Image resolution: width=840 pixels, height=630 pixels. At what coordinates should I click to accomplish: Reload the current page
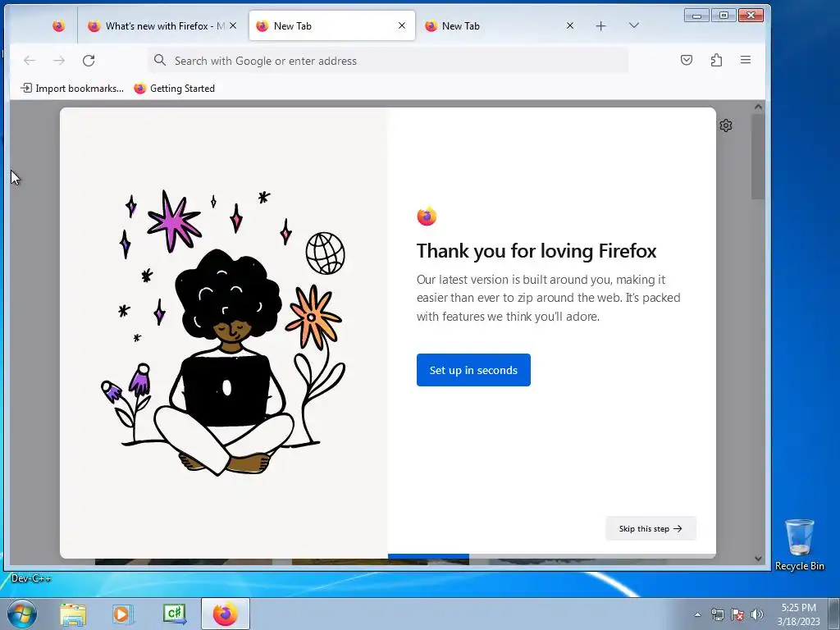89,61
